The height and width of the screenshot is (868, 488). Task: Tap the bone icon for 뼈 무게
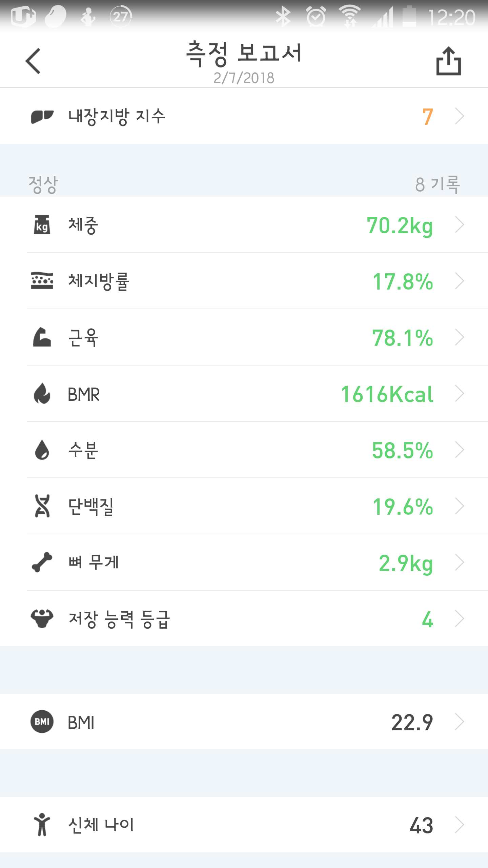(42, 563)
